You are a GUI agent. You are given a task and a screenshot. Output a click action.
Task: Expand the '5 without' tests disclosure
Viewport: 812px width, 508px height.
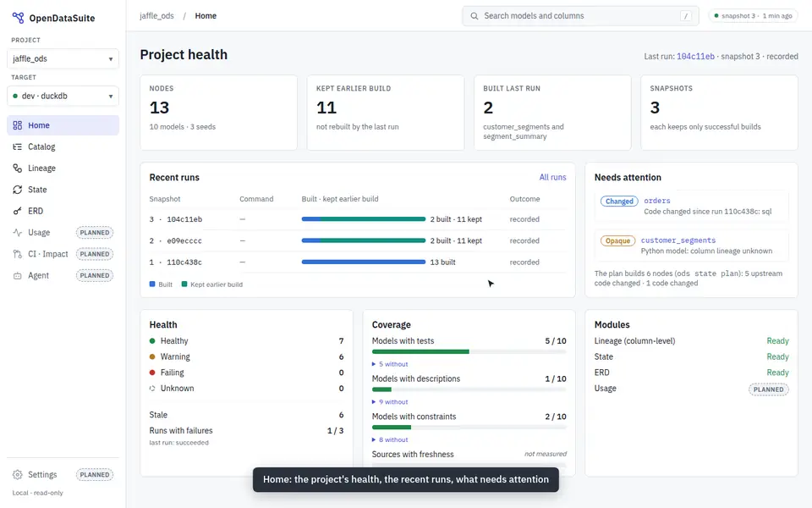(390, 364)
